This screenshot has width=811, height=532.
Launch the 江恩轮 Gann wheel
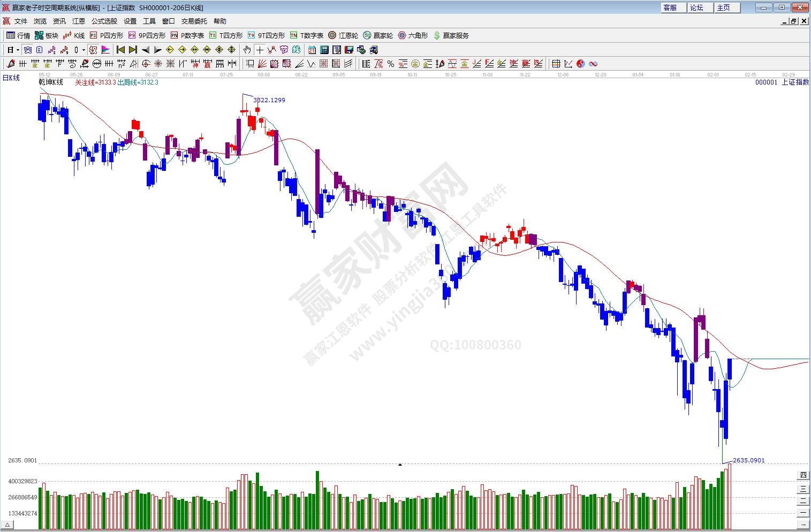[x=343, y=35]
